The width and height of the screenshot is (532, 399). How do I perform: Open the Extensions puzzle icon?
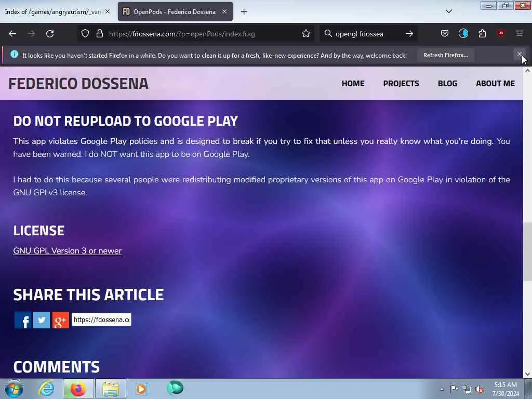point(482,33)
